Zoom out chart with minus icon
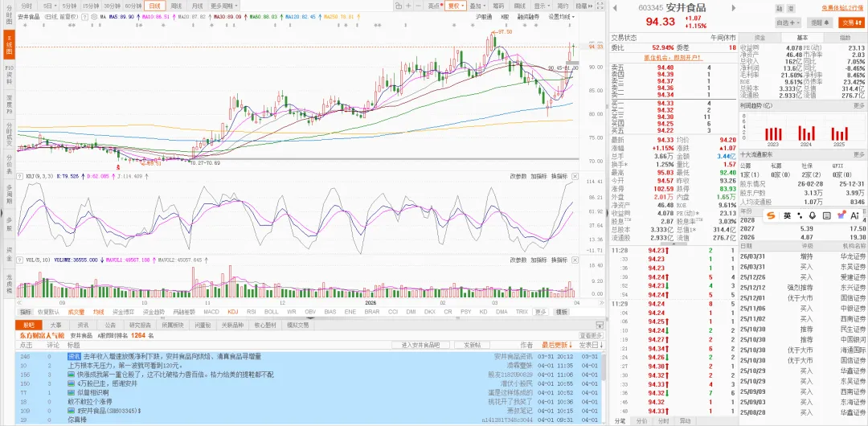The image size is (868, 426). tap(418, 6)
